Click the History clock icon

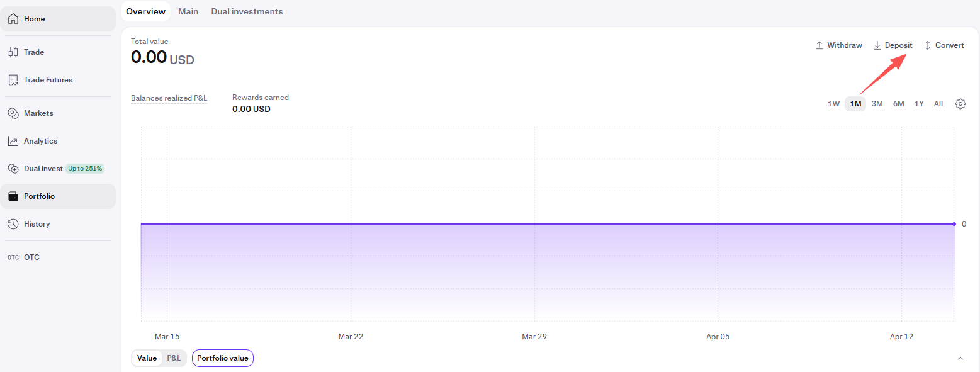coord(13,223)
